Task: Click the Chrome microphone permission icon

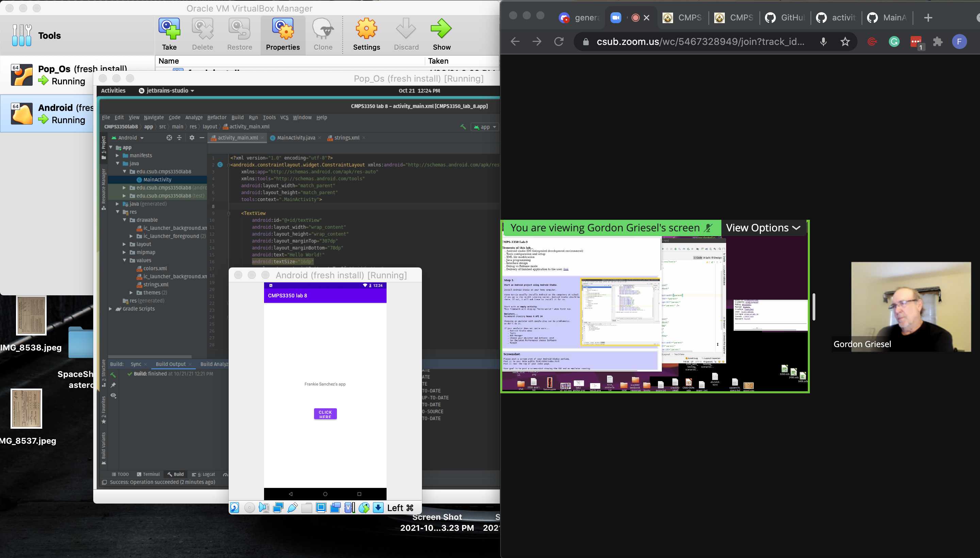Action: pyautogui.click(x=823, y=42)
